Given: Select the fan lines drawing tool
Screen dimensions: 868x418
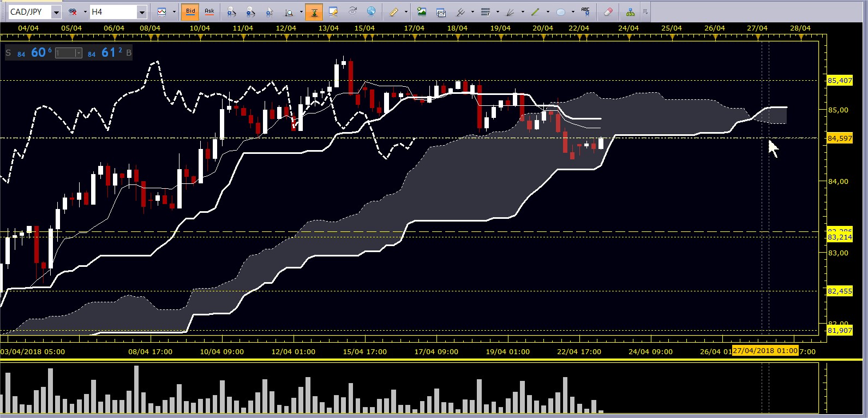Looking at the screenshot, I should (511, 11).
